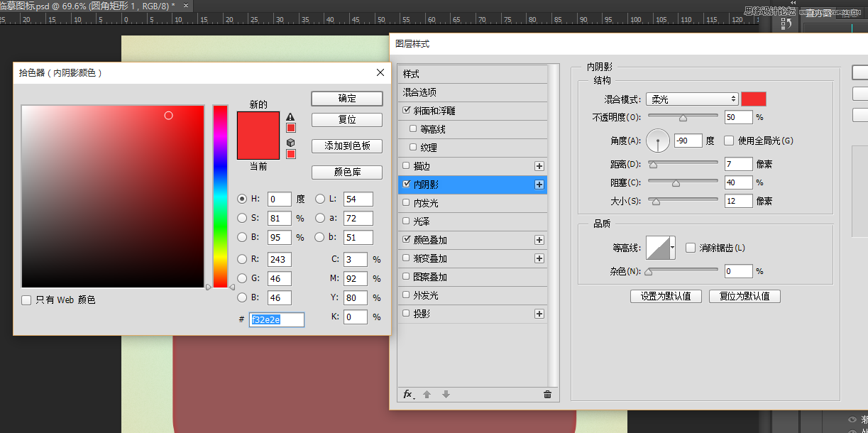Expand the 等高线 contour picker arrow
The image size is (868, 433).
point(672,248)
